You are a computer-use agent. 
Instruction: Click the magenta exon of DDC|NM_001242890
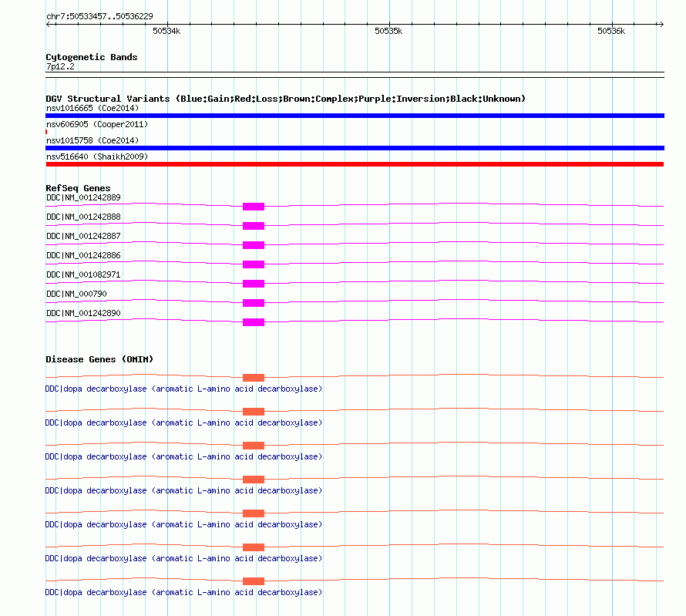tap(254, 322)
